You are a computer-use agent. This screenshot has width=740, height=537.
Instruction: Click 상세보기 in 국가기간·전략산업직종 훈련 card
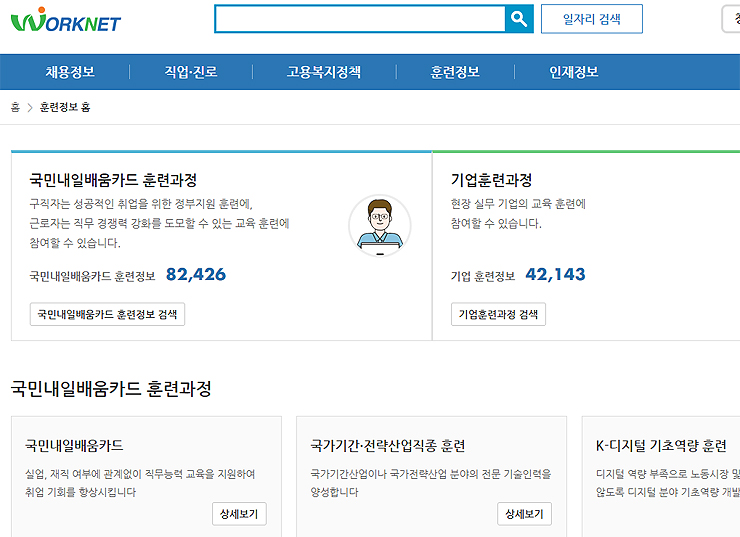pyautogui.click(x=524, y=514)
